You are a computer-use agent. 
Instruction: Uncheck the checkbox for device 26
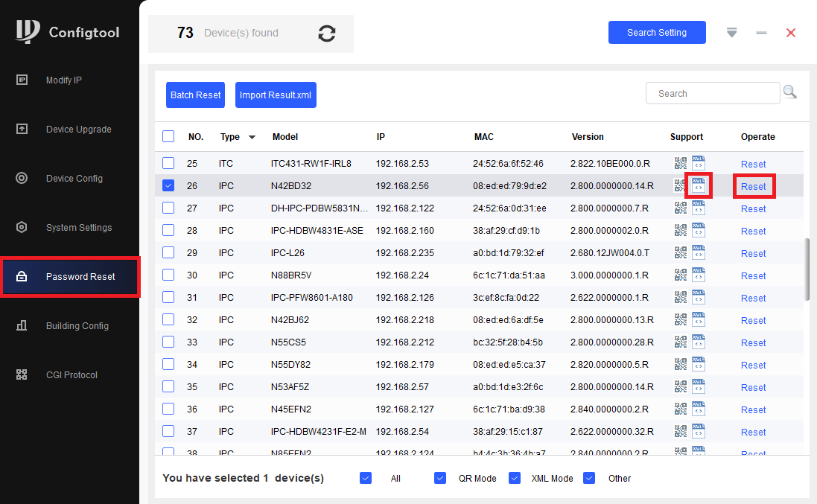tap(168, 185)
